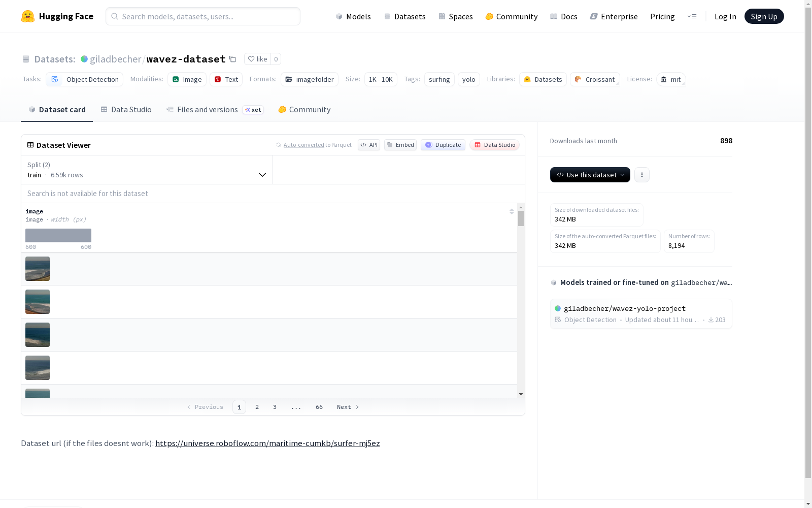Click the Number of rows value 8,194

(x=676, y=246)
